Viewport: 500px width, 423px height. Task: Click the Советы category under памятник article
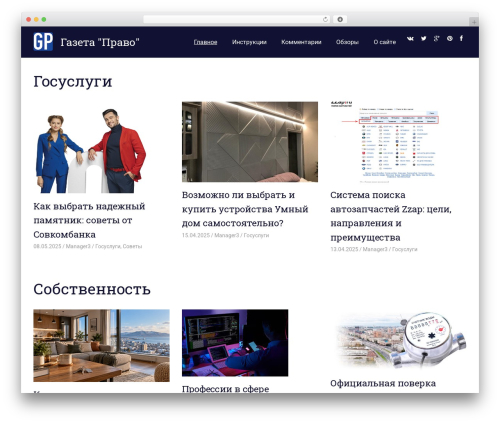click(132, 246)
